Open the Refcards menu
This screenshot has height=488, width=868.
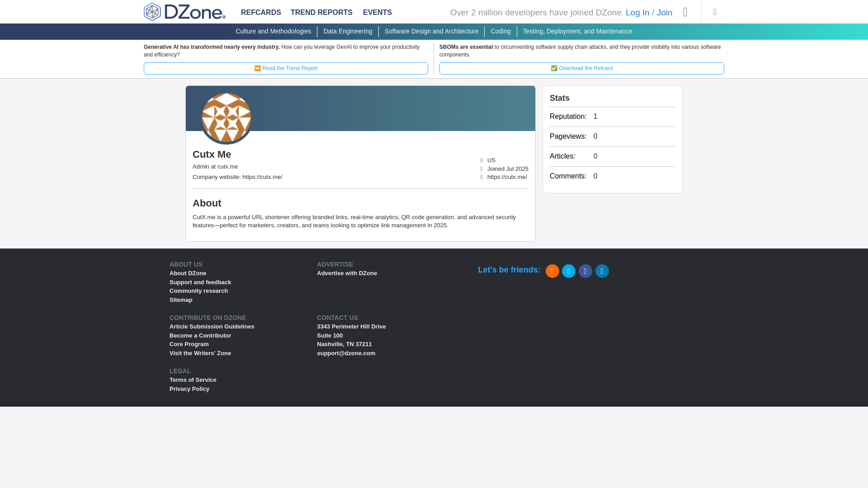[261, 13]
